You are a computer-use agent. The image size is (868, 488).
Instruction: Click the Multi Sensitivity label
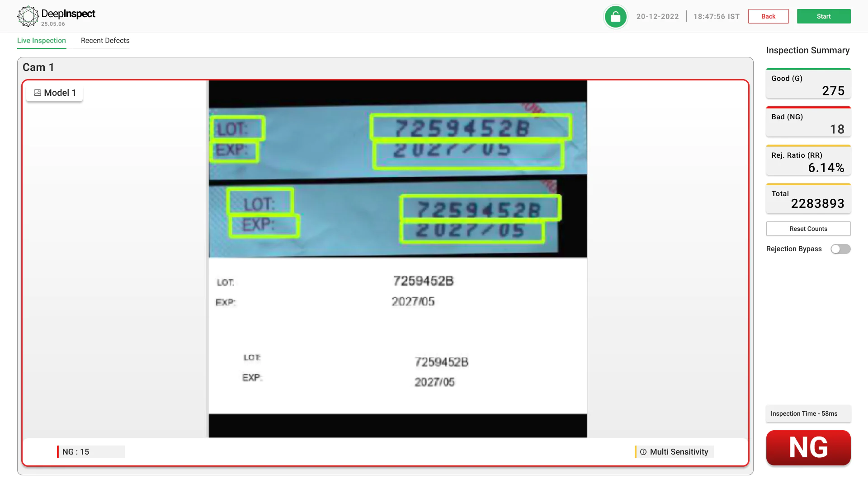click(679, 451)
